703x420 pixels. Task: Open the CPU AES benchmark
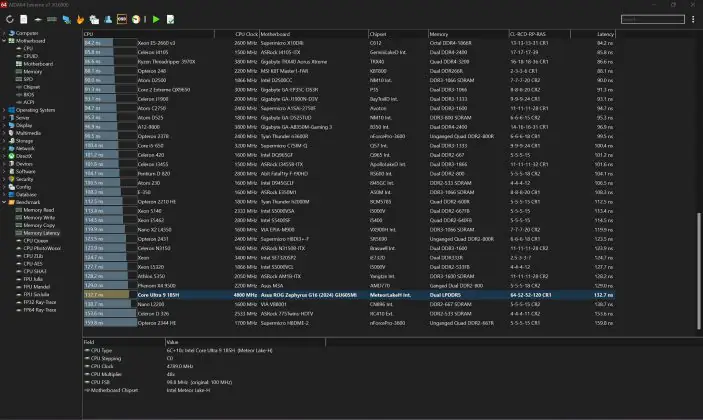[x=33, y=264]
